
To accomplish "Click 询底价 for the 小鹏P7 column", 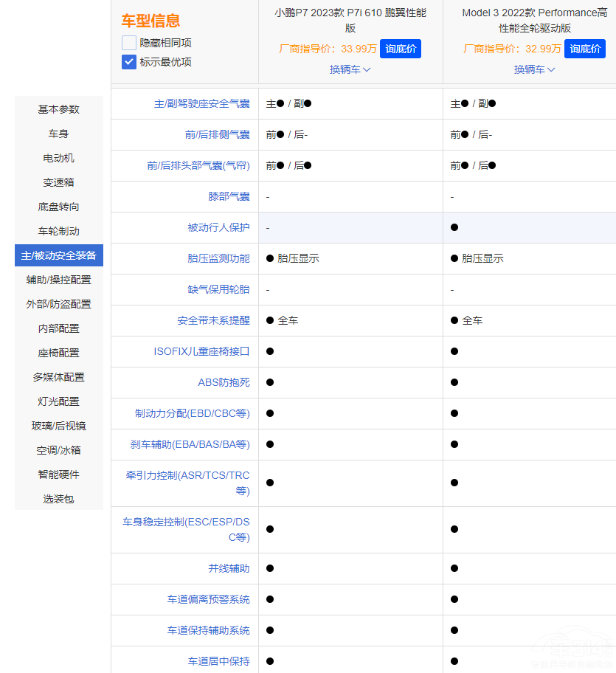I will point(400,48).
